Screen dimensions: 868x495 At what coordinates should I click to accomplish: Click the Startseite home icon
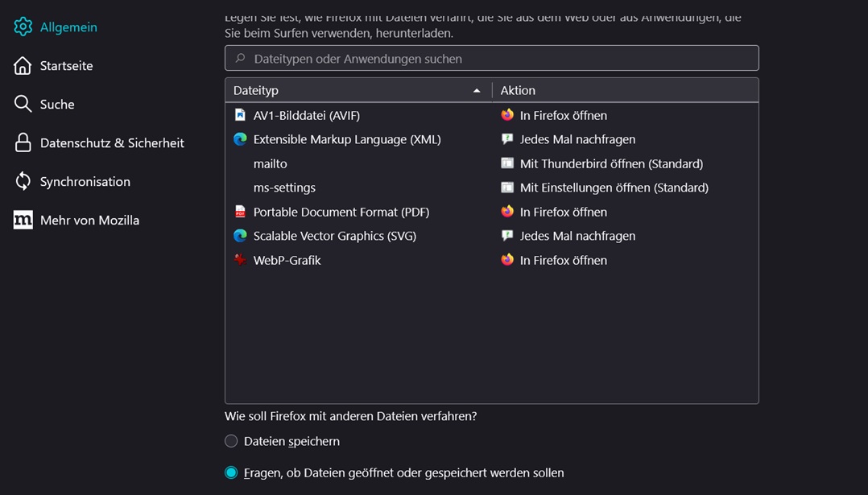23,65
